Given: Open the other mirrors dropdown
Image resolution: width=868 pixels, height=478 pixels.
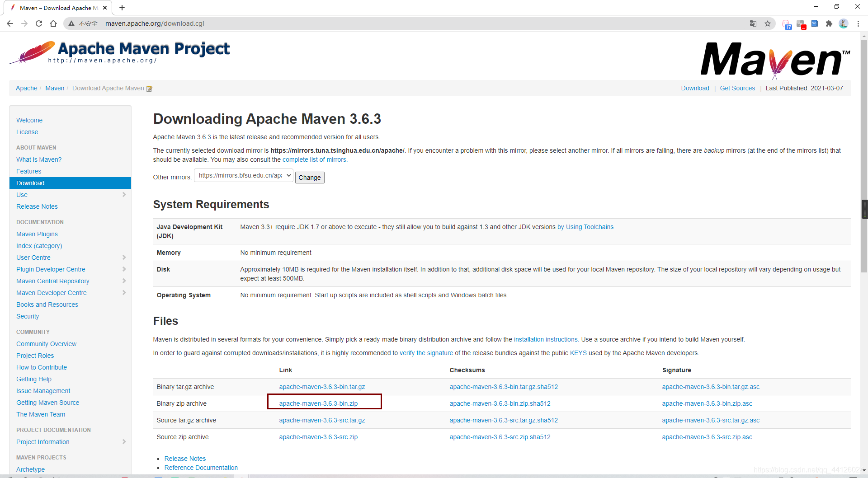Looking at the screenshot, I should click(x=244, y=175).
